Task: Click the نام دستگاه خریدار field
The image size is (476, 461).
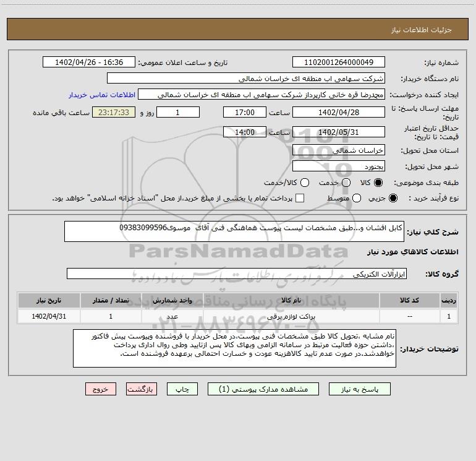Action: pyautogui.click(x=246, y=78)
